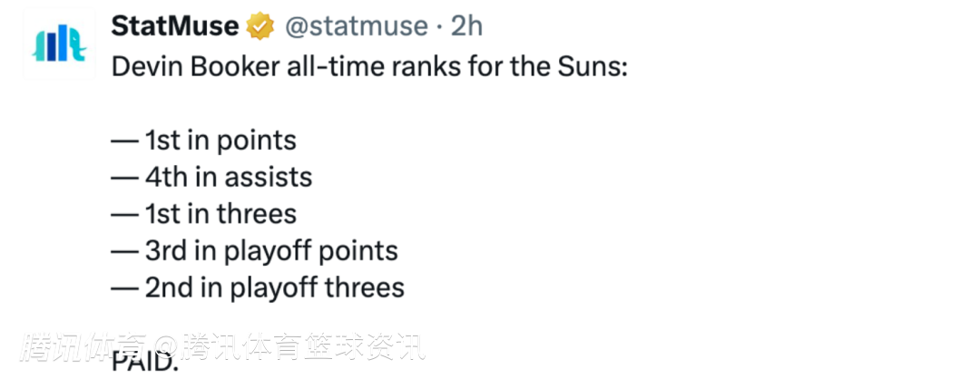Select the 2nd in playoff threes line
This screenshot has height=379, width=980.
click(x=258, y=287)
